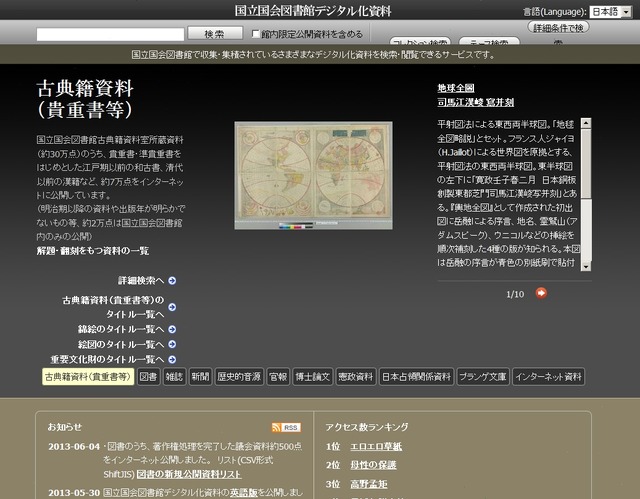This screenshot has height=499, width=640.
Task: Click arrow icon beside 絵図のタイトル一覧へ
Action: (172, 344)
